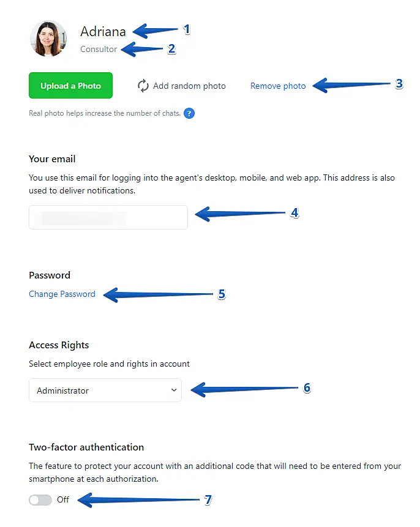Click the Off label beside the toggle
Image resolution: width=420 pixels, height=527 pixels.
click(x=63, y=500)
